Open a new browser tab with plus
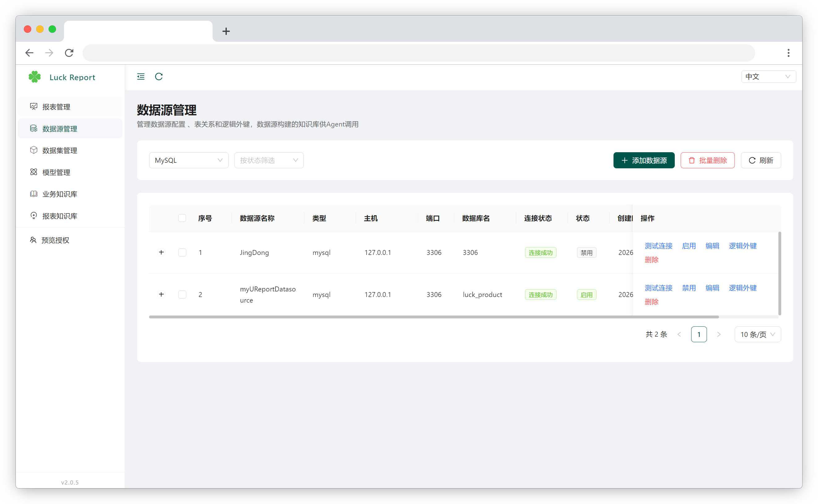 tap(226, 31)
